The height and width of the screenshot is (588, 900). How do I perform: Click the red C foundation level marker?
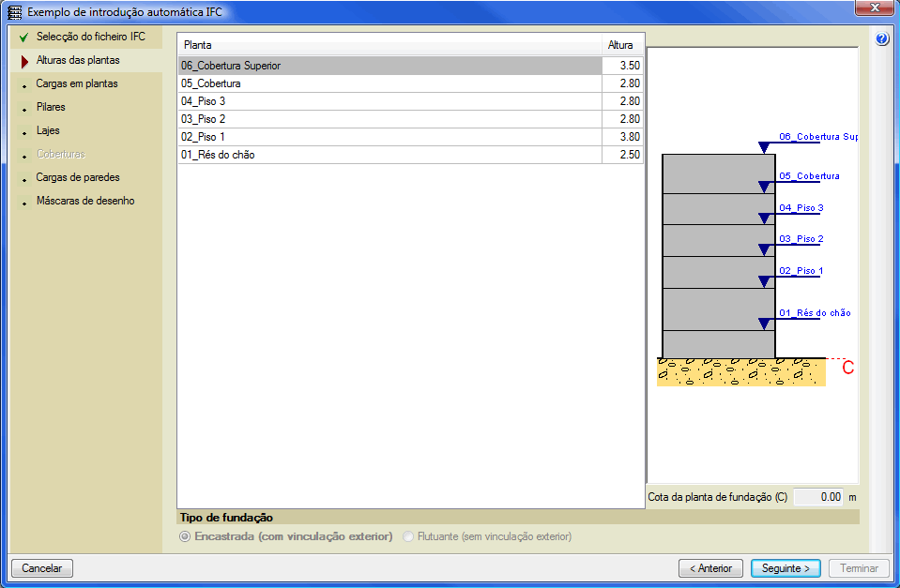847,367
